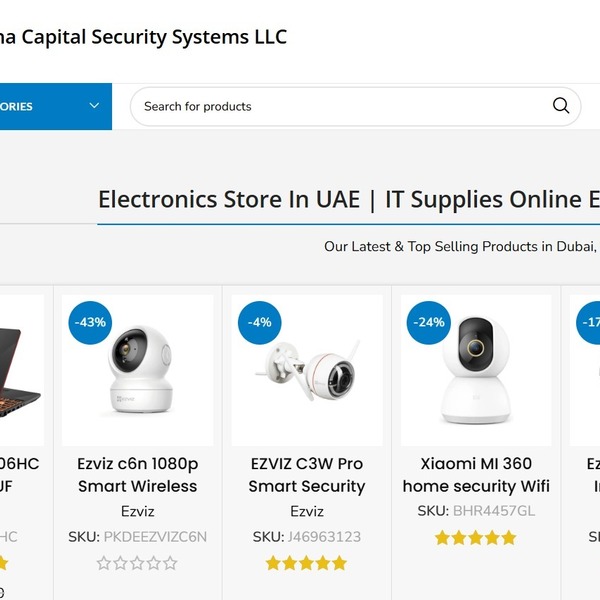The height and width of the screenshot is (600, 600).
Task: Open the gaming laptop product image
Action: tap(20, 372)
